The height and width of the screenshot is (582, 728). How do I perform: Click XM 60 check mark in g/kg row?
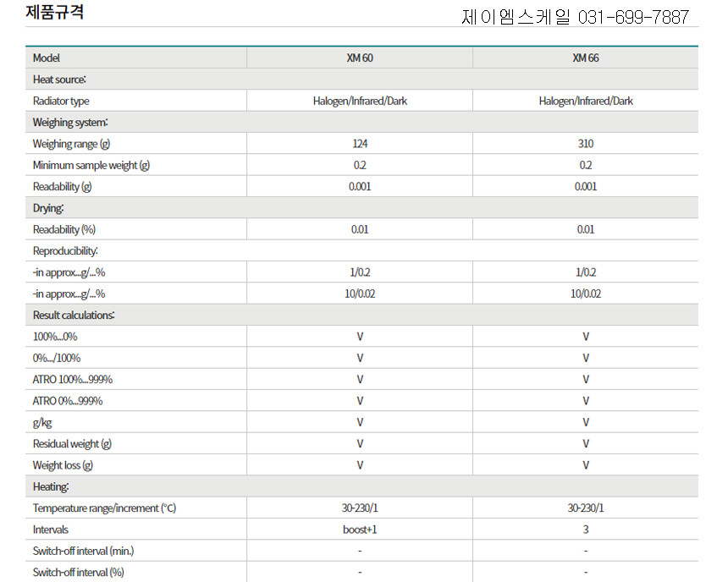point(360,422)
